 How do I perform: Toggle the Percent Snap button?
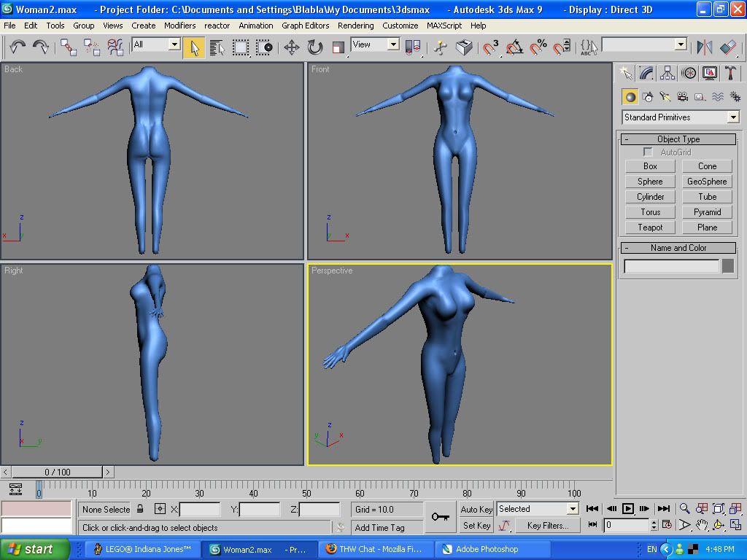click(x=538, y=47)
